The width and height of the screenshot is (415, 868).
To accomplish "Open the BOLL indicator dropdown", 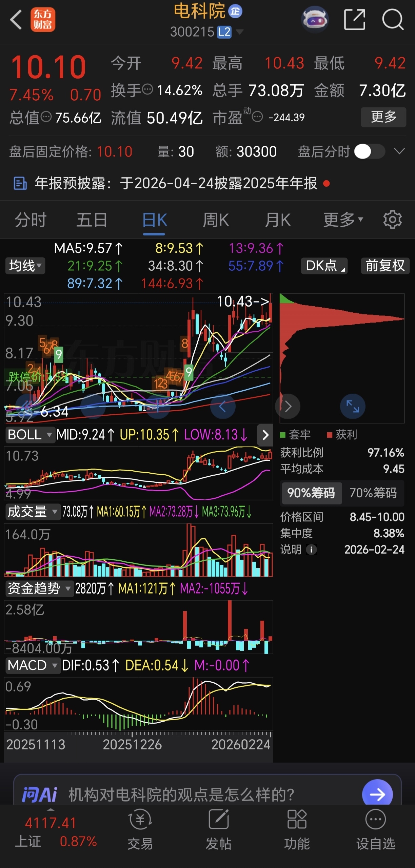I will coord(30,435).
